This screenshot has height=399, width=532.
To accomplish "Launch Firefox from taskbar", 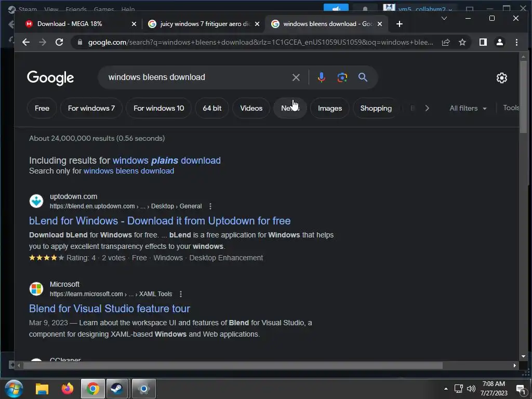I will coord(67,389).
